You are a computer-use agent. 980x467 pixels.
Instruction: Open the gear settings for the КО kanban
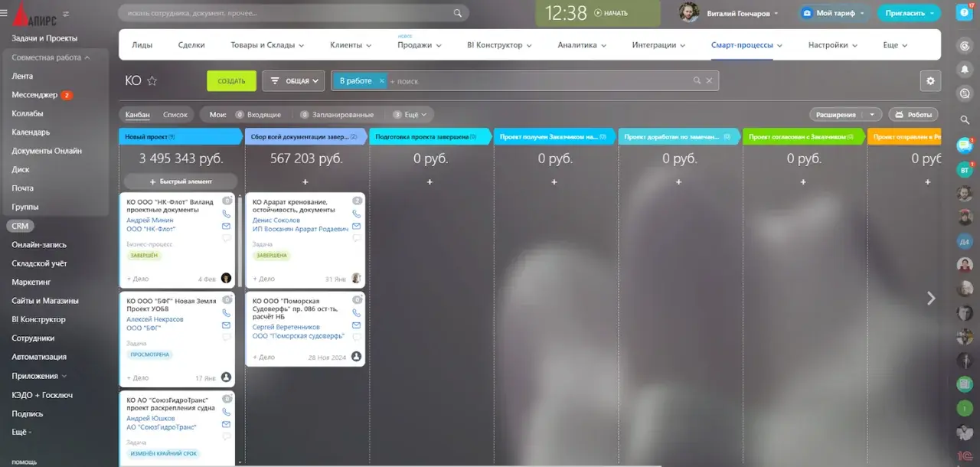click(x=930, y=80)
